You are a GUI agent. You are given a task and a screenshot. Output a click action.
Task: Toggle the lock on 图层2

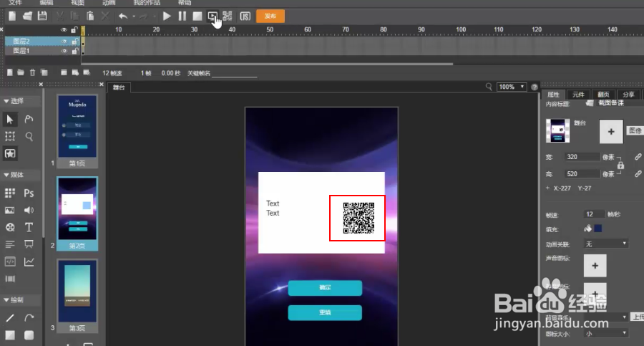pyautogui.click(x=74, y=41)
